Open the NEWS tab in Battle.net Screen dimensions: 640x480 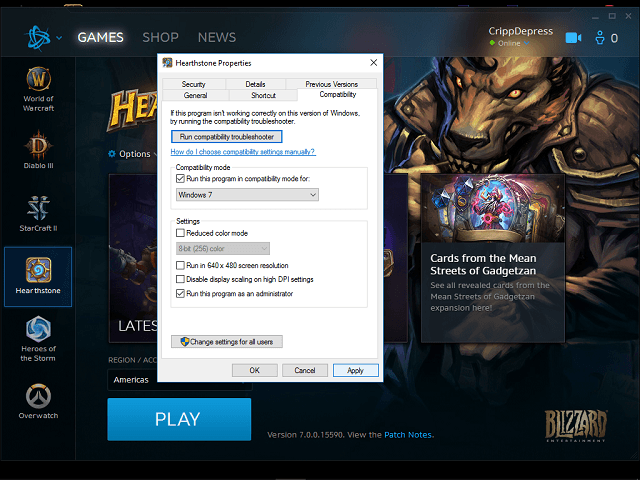217,38
